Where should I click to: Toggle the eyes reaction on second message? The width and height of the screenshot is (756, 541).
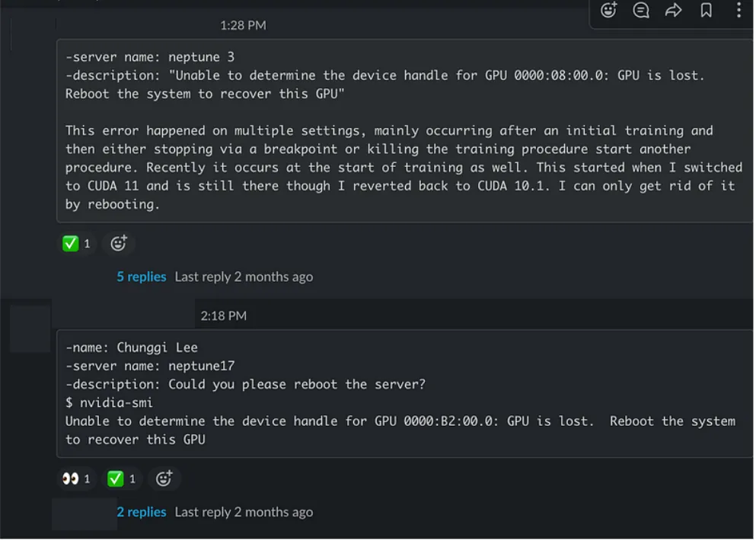click(x=77, y=479)
